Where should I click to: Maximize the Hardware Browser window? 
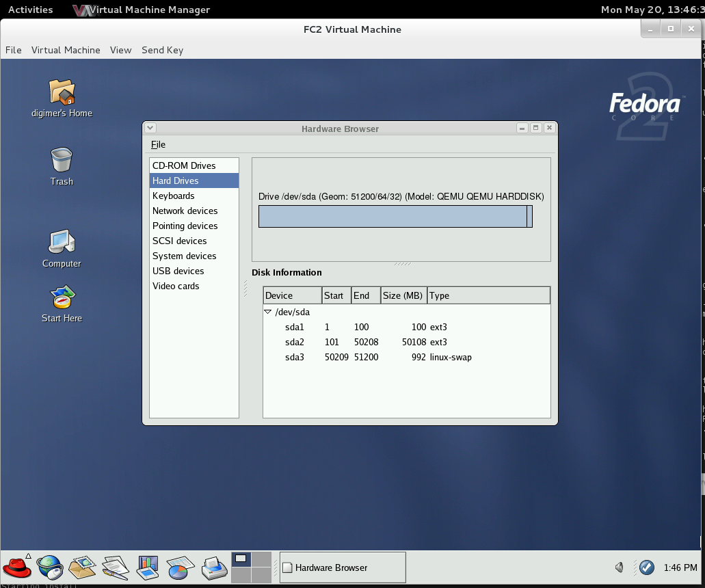click(535, 128)
